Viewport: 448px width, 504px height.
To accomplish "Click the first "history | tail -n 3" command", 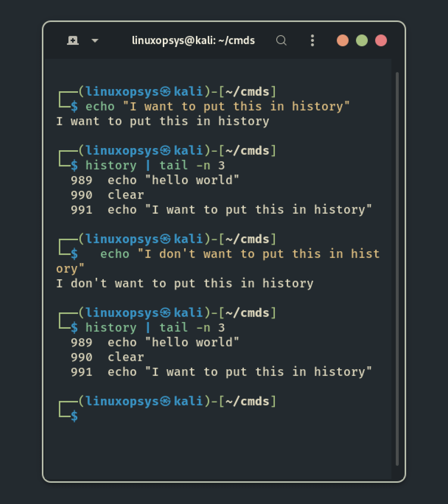I will point(155,165).
